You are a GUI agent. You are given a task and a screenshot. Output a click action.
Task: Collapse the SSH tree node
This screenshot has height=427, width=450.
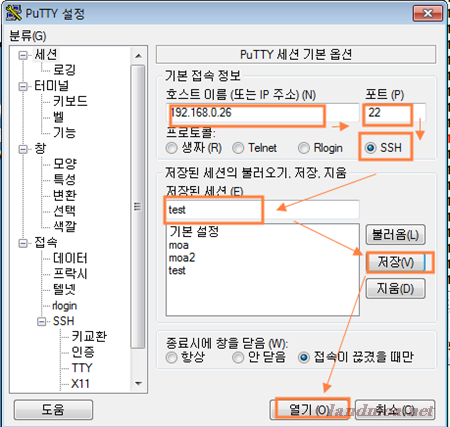tap(42, 321)
